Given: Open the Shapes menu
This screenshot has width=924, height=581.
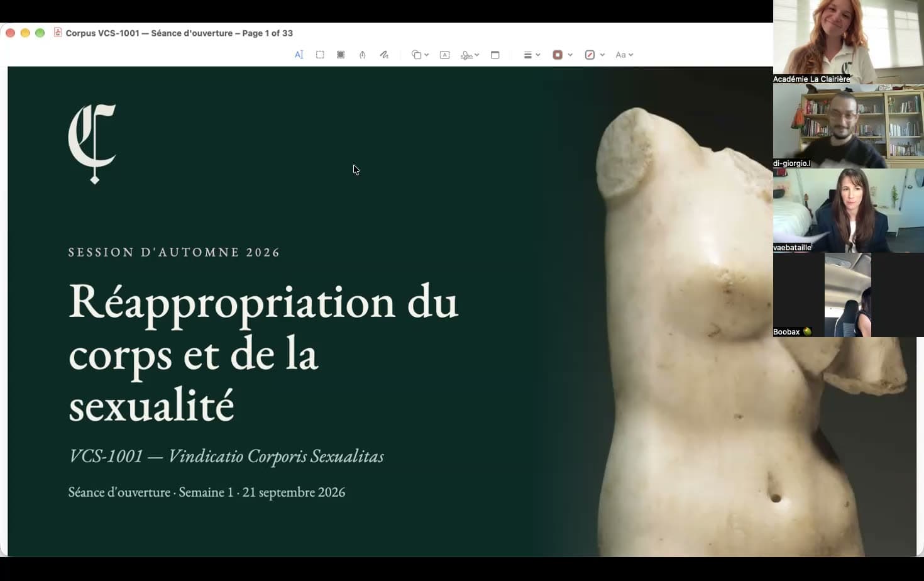Looking at the screenshot, I should 420,55.
